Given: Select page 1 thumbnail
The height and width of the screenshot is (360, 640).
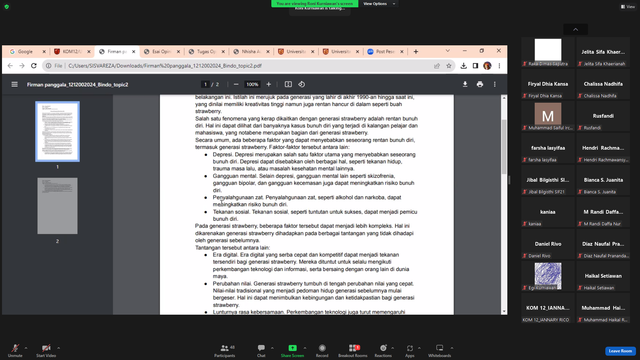Looking at the screenshot, I should coord(58,131).
